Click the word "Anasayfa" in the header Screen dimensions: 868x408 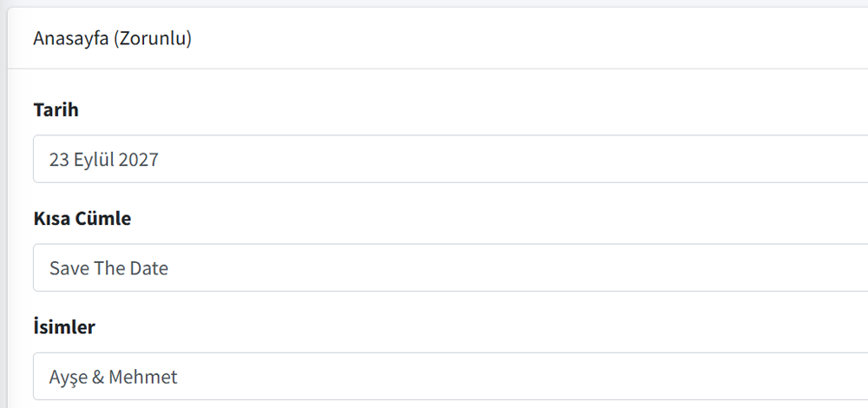pos(69,39)
